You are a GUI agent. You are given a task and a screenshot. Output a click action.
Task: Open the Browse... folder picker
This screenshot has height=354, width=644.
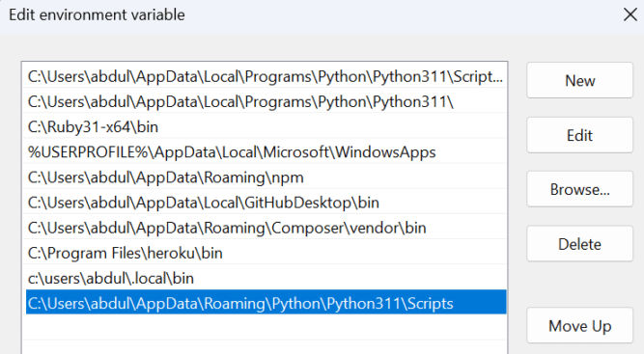pyautogui.click(x=579, y=189)
